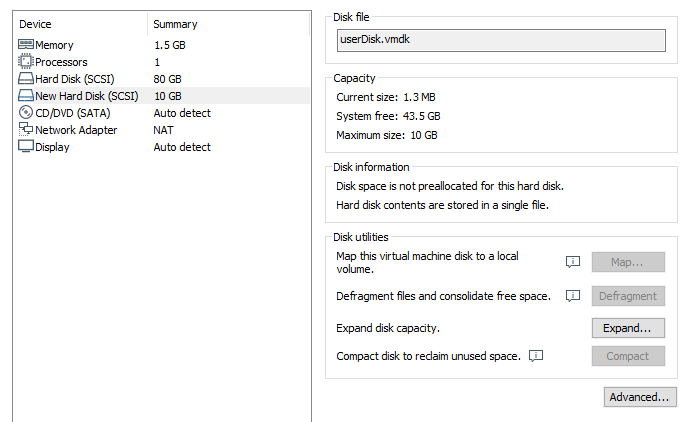Click Auto detect summary for CD/DVD
686x422 pixels.
[x=182, y=113]
